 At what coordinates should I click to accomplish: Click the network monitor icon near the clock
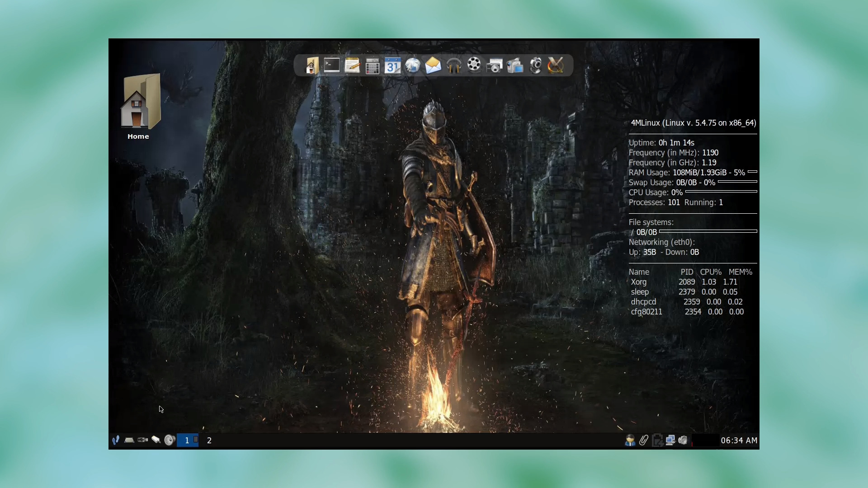pyautogui.click(x=670, y=440)
